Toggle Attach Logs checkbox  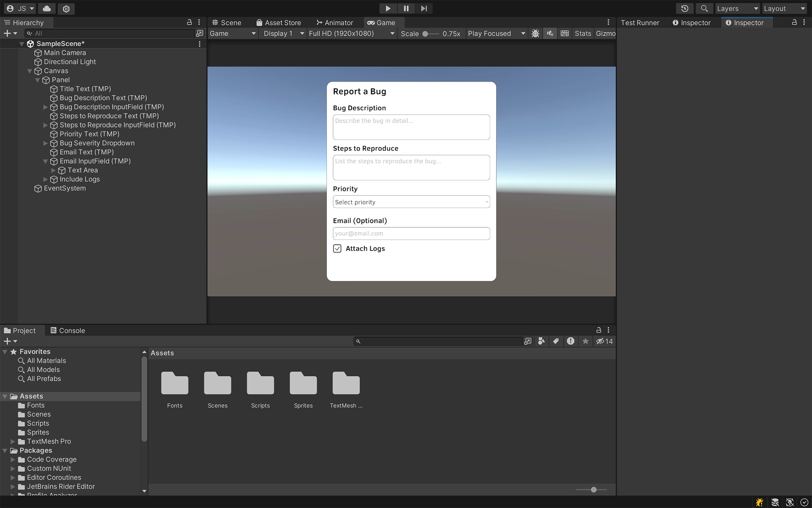coord(337,248)
